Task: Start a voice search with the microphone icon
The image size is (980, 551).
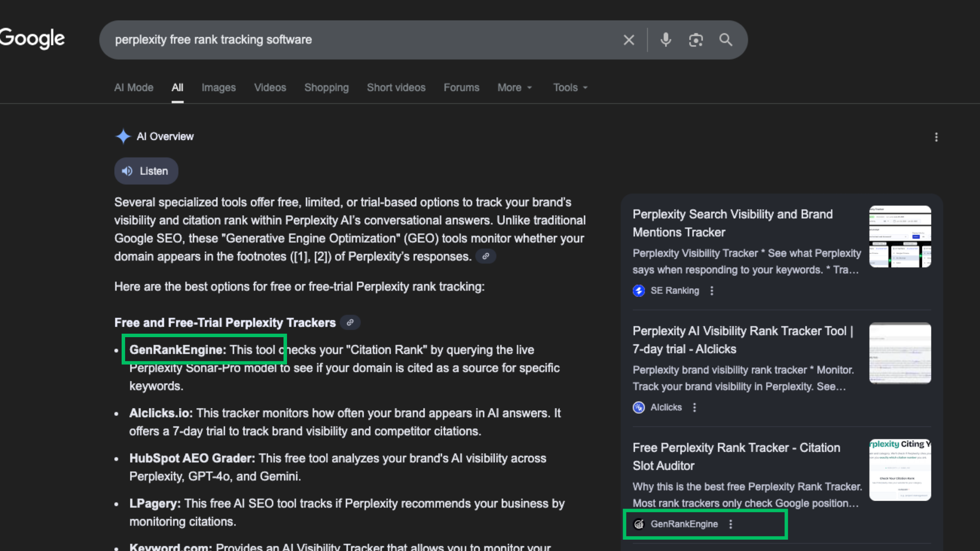Action: (x=665, y=40)
